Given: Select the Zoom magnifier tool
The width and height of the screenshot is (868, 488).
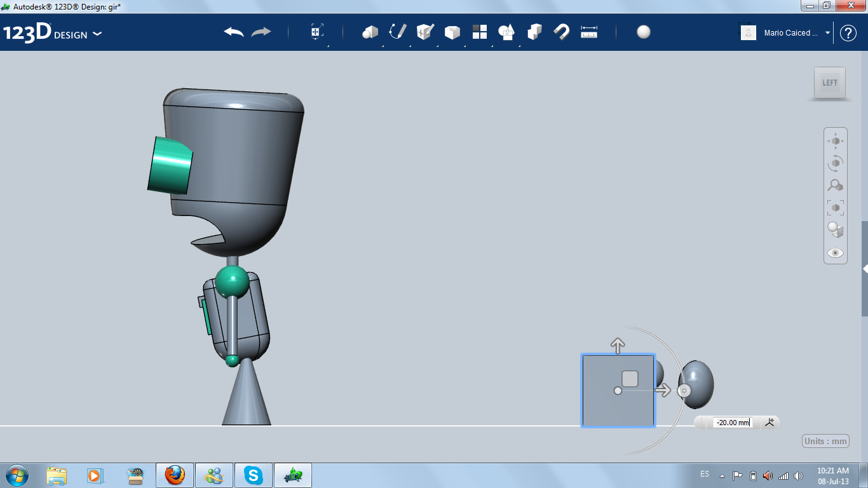Looking at the screenshot, I should (836, 185).
